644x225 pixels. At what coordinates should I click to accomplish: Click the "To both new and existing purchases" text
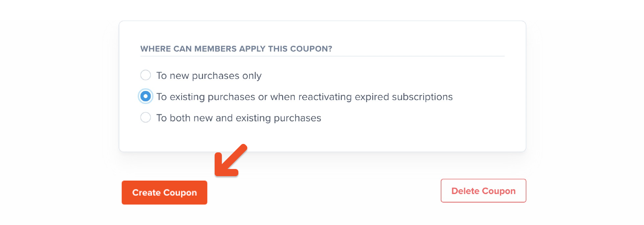coord(239,118)
